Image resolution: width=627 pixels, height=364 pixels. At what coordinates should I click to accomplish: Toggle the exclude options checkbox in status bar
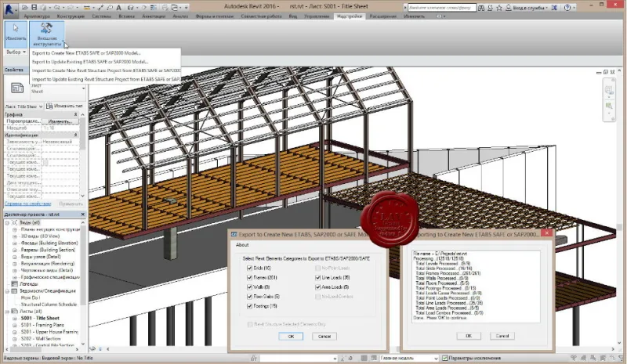[x=444, y=358]
